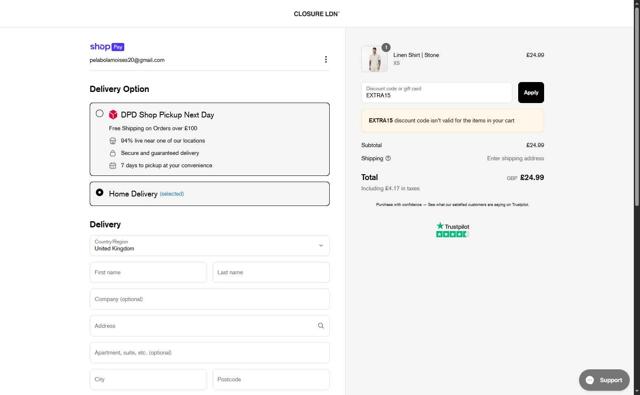Click the Linen Shirt product thumbnail

(x=374, y=59)
